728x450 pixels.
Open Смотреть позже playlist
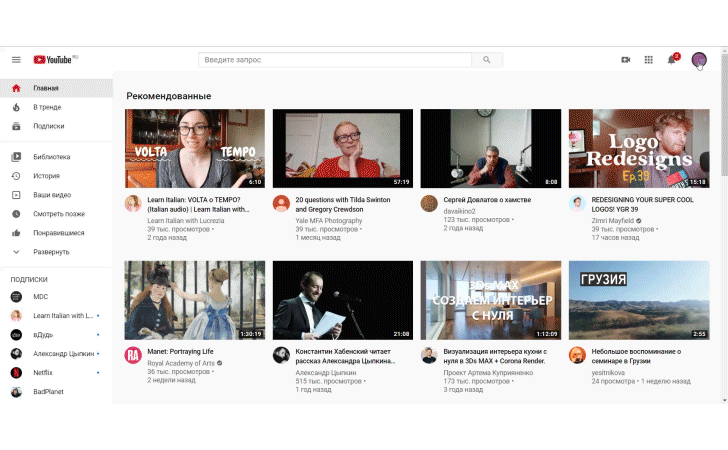pos(58,214)
